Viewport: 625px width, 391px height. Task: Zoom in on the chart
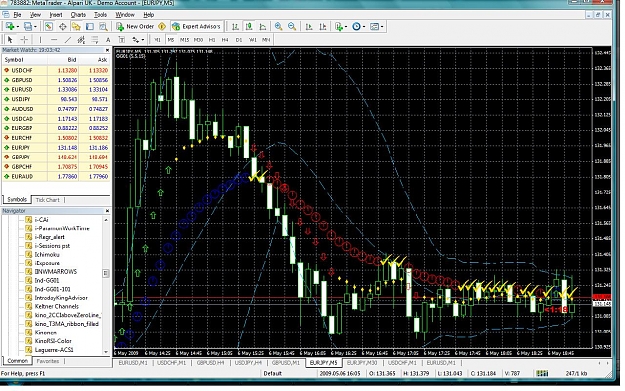pos(279,27)
